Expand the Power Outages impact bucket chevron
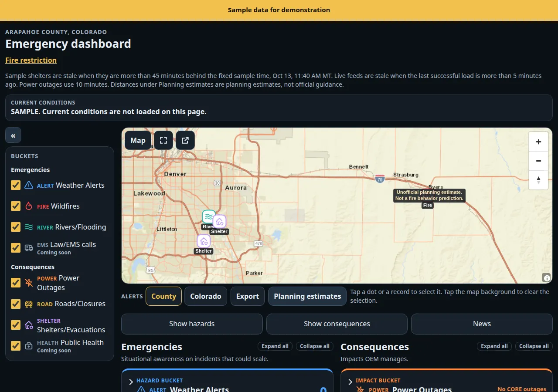 point(350,382)
